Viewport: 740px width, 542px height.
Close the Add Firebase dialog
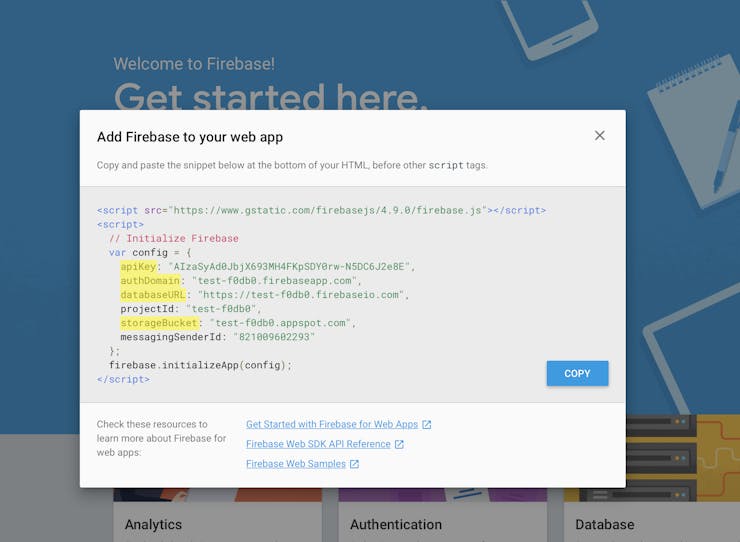599,136
